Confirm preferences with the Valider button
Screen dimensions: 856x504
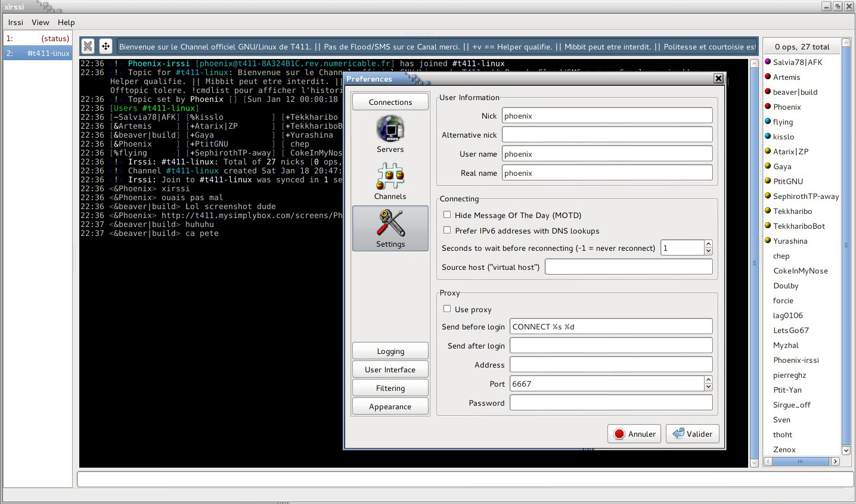693,434
